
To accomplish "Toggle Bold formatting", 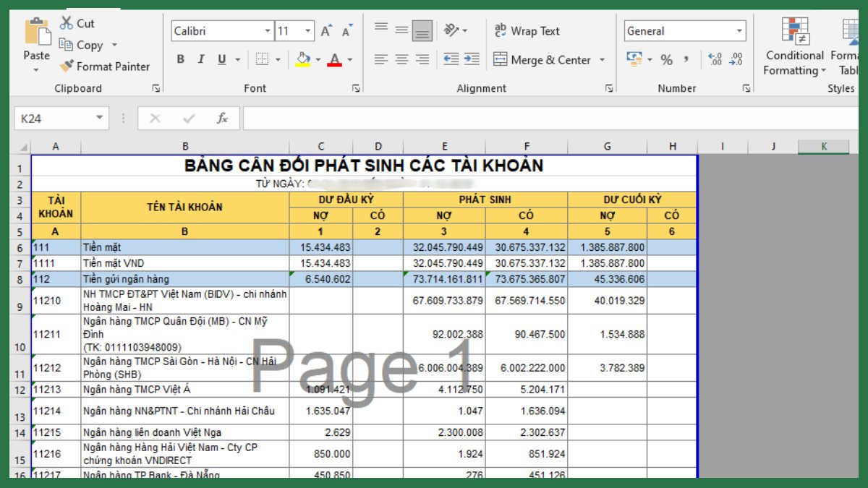I will point(180,59).
